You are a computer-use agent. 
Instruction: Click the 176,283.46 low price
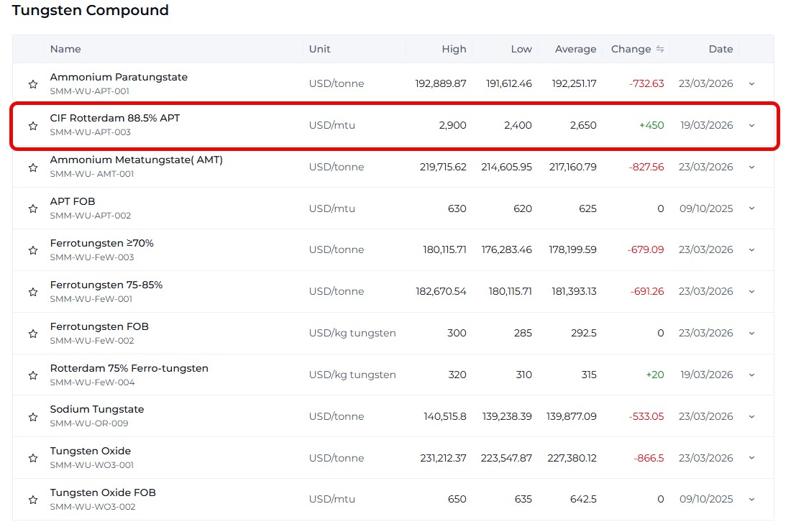pos(507,249)
